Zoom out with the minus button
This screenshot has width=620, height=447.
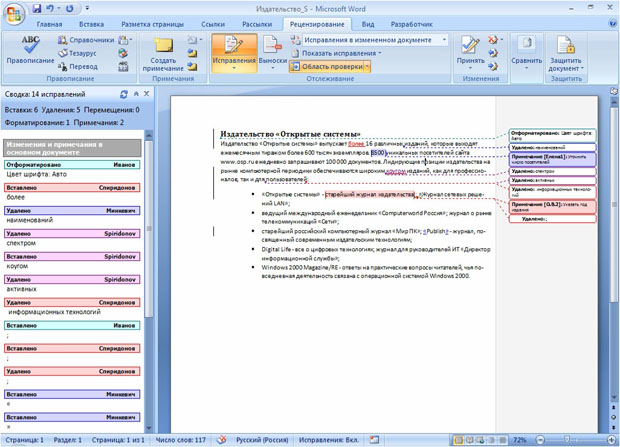(540, 440)
